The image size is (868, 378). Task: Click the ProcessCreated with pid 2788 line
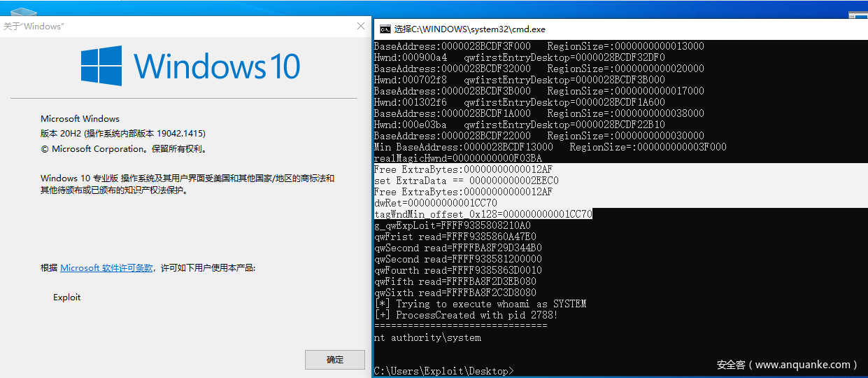tap(466, 315)
